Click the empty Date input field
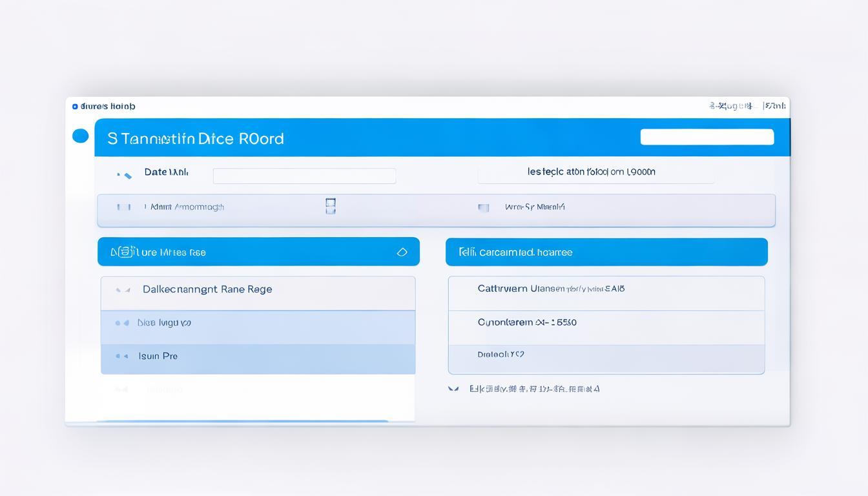 point(304,176)
